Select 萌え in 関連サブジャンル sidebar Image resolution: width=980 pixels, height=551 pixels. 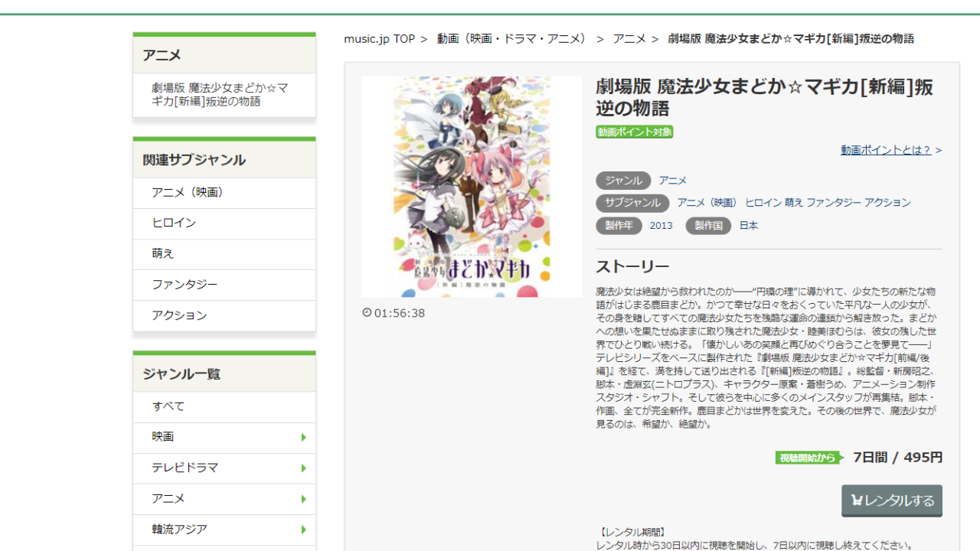click(x=224, y=254)
